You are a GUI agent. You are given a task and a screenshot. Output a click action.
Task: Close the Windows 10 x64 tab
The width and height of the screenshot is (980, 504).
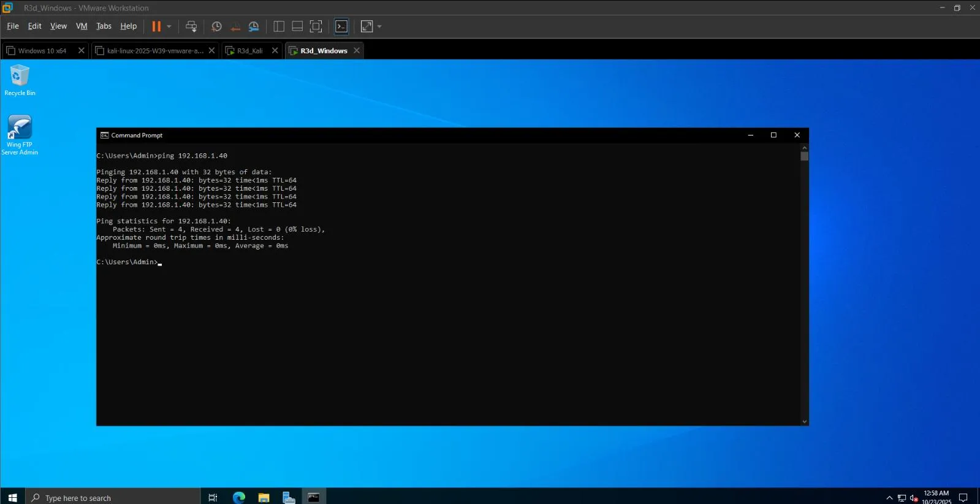click(81, 51)
